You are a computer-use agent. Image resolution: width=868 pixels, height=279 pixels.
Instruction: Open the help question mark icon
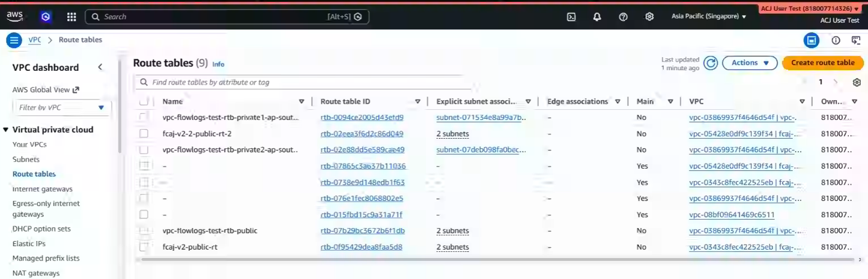[624, 17]
